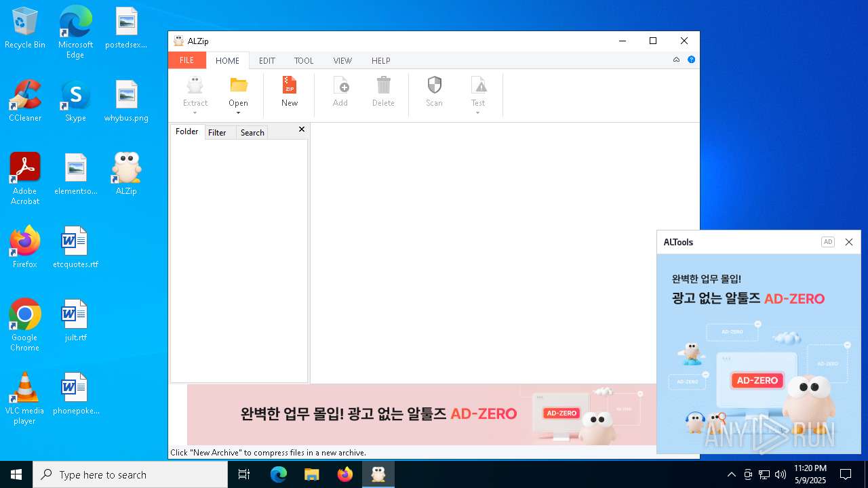Select the ALZip desktop shortcut
Image resolution: width=868 pixels, height=488 pixels.
tap(126, 175)
